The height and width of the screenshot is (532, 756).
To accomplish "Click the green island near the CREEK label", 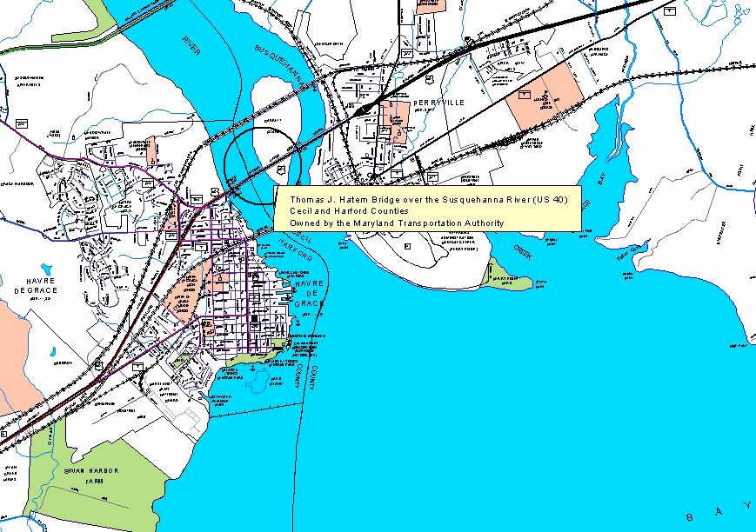I will [507, 276].
